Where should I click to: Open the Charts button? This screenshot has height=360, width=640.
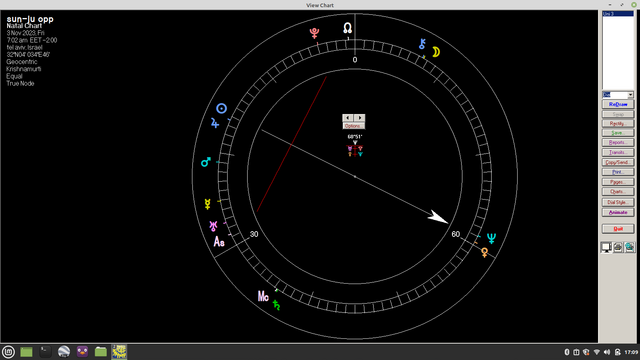(618, 192)
